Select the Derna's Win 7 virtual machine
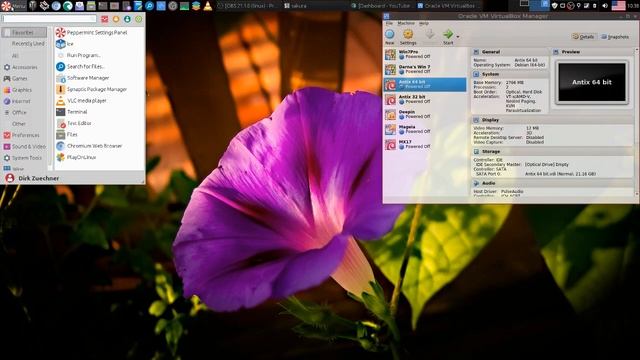The image size is (640, 360). (425, 69)
